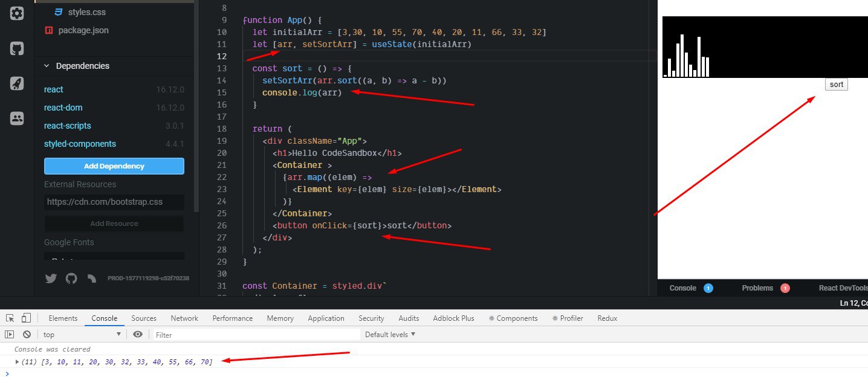Click the button onClick={sort} code line
This screenshot has width=868, height=383.
point(362,225)
